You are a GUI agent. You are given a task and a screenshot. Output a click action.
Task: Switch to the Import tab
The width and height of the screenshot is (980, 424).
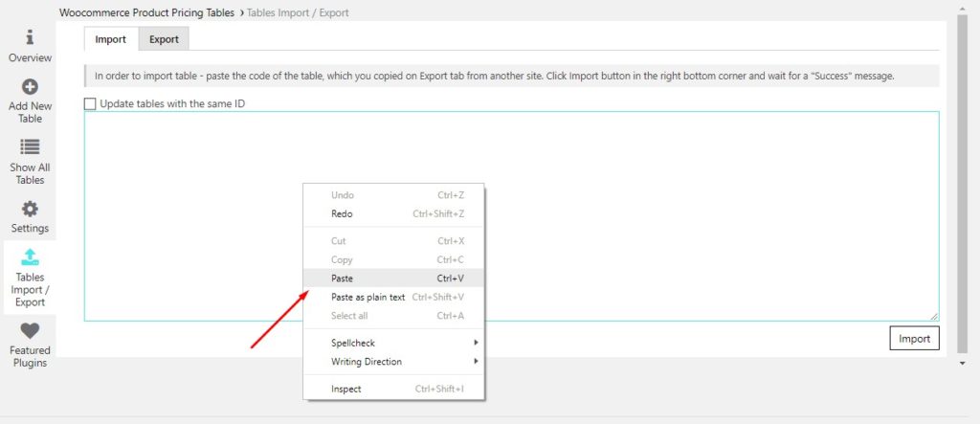click(x=111, y=39)
